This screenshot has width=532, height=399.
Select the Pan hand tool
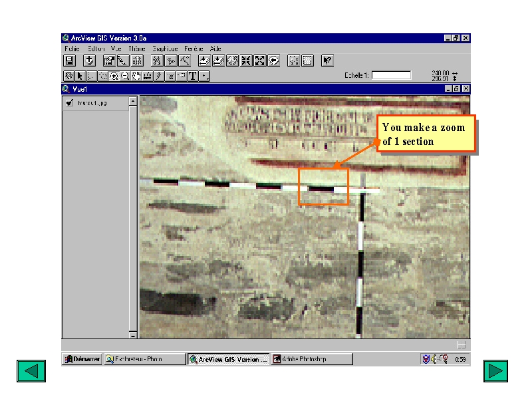point(136,76)
